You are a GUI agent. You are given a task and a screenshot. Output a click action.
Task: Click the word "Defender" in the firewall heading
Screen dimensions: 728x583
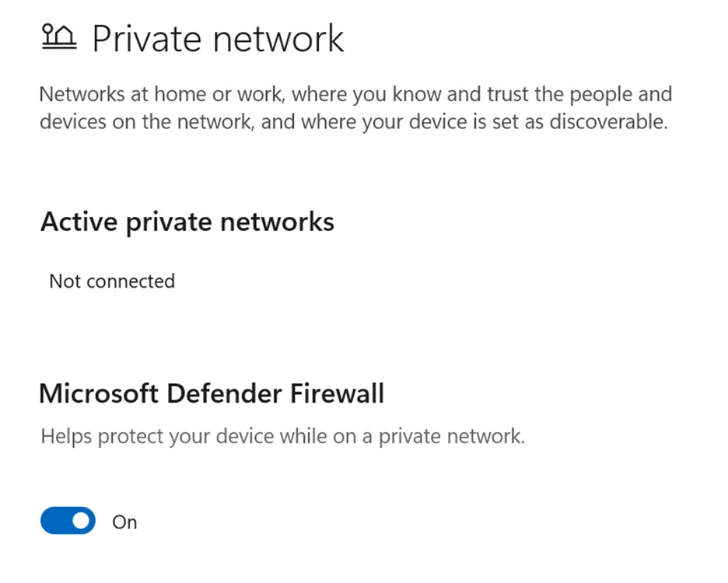click(226, 393)
